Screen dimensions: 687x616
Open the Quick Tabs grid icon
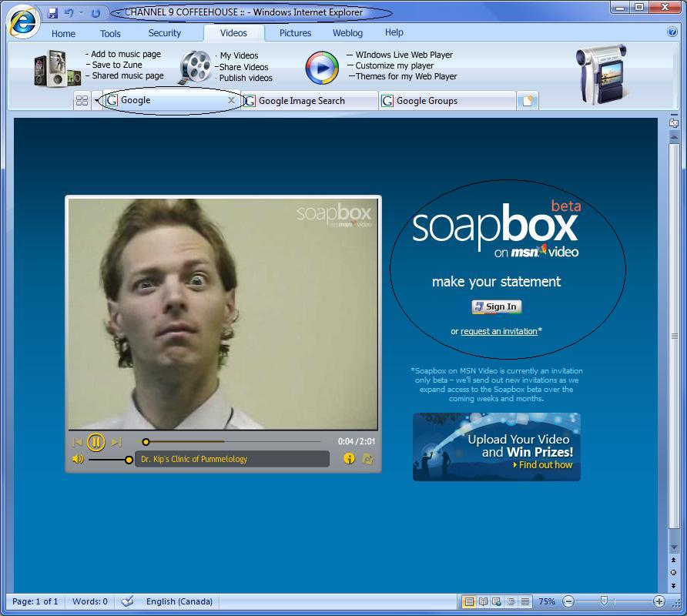tap(82, 101)
